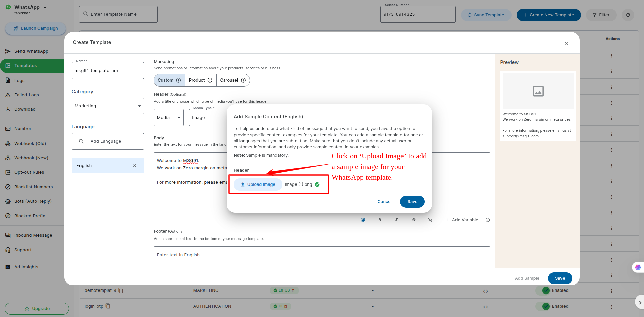Remove the English language chip

pyautogui.click(x=135, y=166)
